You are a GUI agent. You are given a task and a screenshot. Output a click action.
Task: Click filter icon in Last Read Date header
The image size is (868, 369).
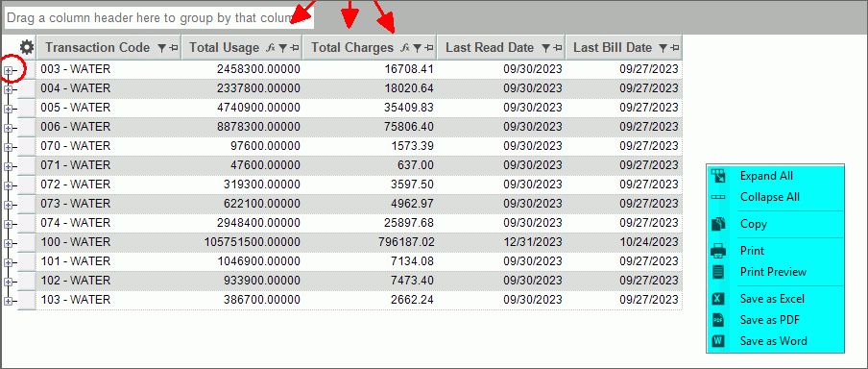click(x=545, y=48)
